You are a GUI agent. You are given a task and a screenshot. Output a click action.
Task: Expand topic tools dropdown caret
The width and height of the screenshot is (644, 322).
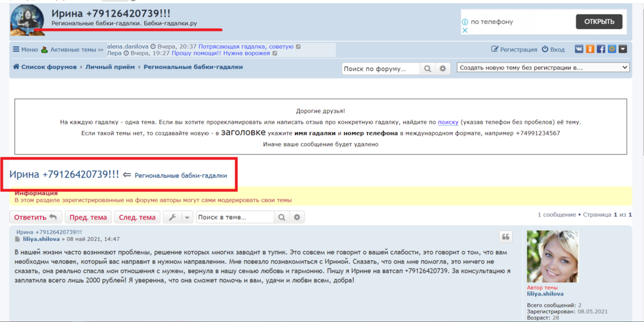click(x=187, y=218)
